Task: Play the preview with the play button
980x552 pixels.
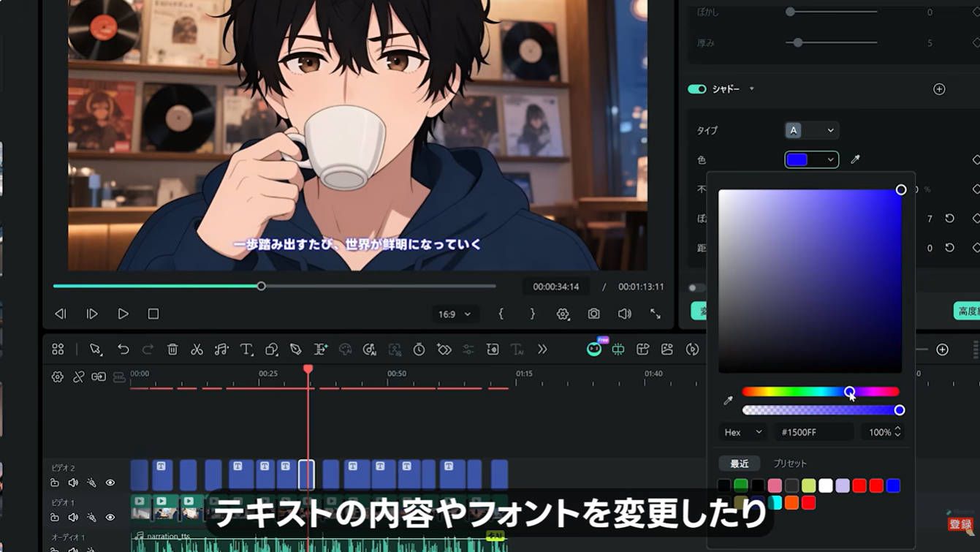Action: click(123, 314)
